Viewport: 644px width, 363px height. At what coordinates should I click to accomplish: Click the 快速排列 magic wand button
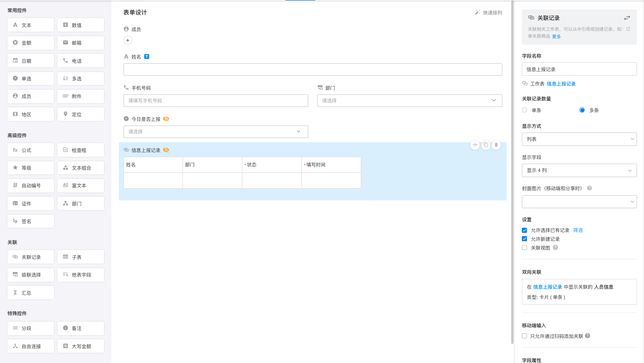pos(488,13)
